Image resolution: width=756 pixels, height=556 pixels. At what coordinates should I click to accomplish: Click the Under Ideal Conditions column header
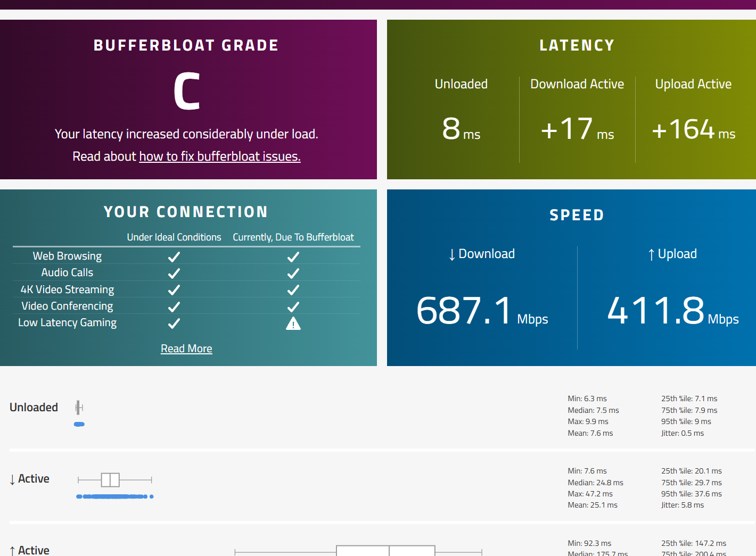click(174, 237)
